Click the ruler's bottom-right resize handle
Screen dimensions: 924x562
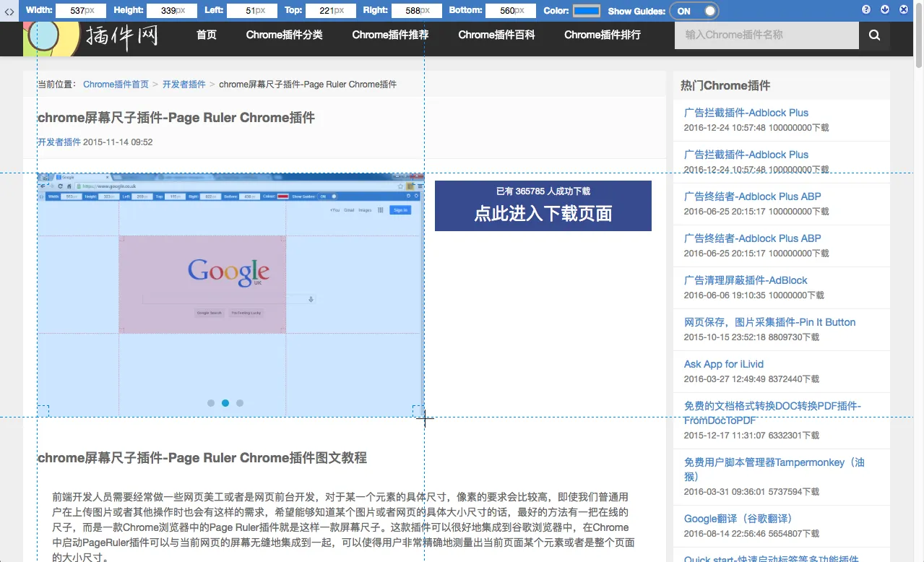click(418, 410)
